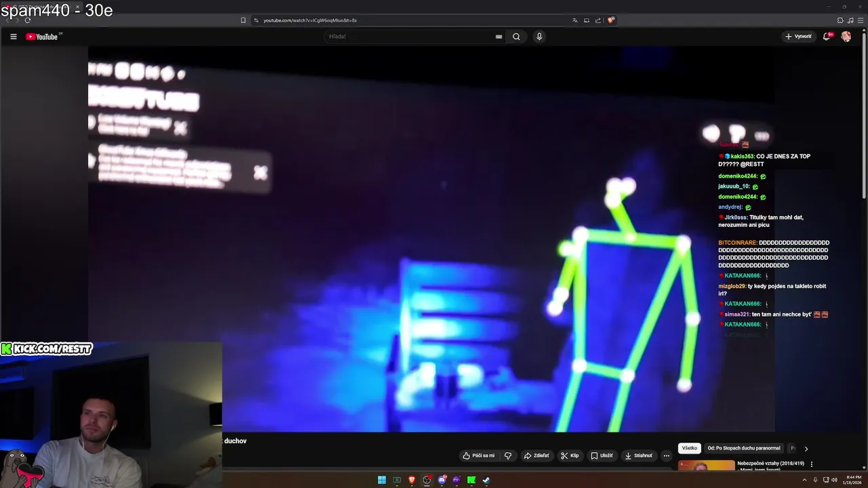Show next filter chips with arrow
The width and height of the screenshot is (868, 488).
tap(806, 448)
